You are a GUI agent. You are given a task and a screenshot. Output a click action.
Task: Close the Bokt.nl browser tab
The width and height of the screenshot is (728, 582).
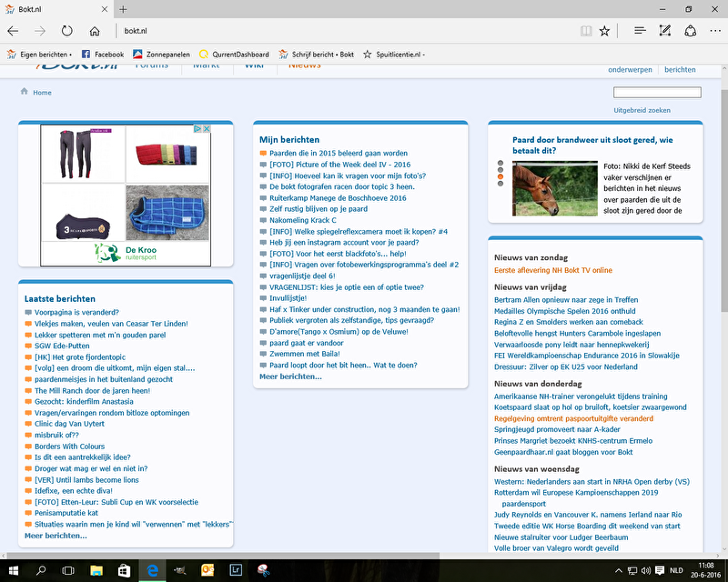click(x=105, y=9)
